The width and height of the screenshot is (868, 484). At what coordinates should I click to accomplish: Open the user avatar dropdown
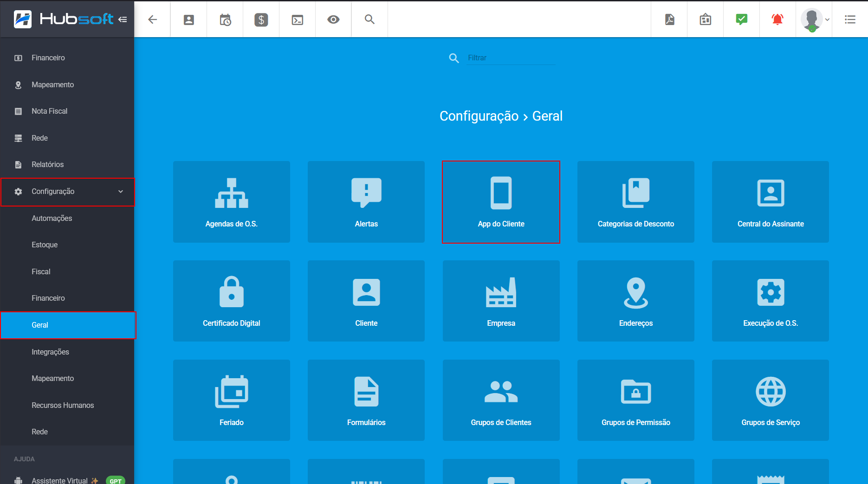[815, 19]
